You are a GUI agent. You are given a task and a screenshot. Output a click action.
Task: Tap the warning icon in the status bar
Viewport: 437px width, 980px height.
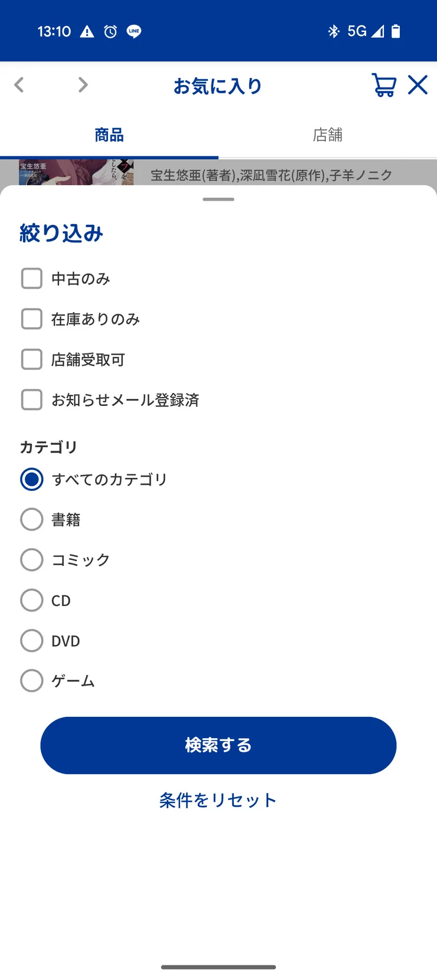coord(87,31)
